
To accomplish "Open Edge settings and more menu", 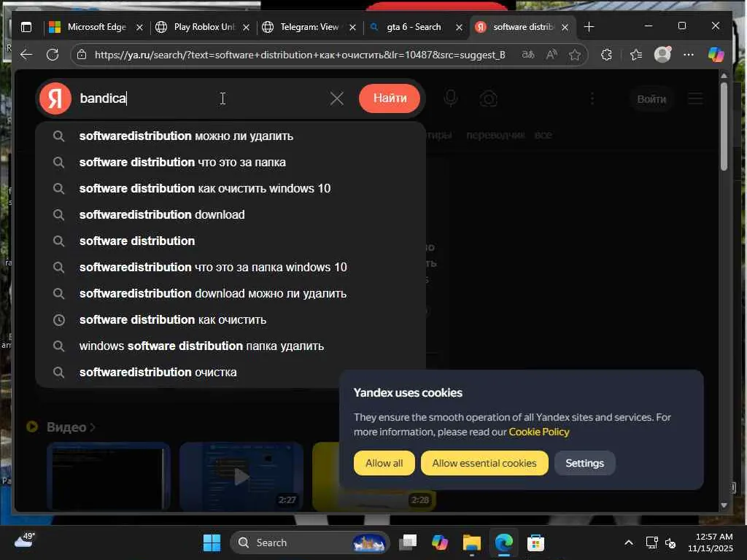I will pos(689,55).
